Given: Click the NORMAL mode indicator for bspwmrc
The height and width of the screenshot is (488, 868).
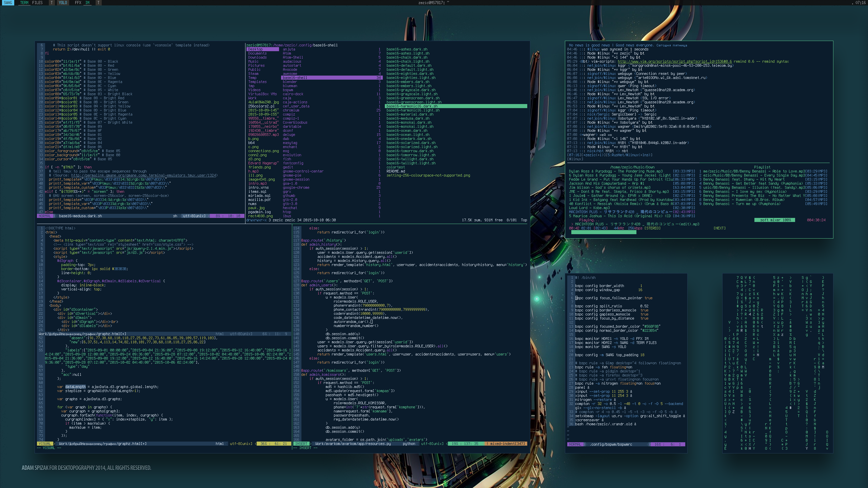Looking at the screenshot, I should (575, 444).
